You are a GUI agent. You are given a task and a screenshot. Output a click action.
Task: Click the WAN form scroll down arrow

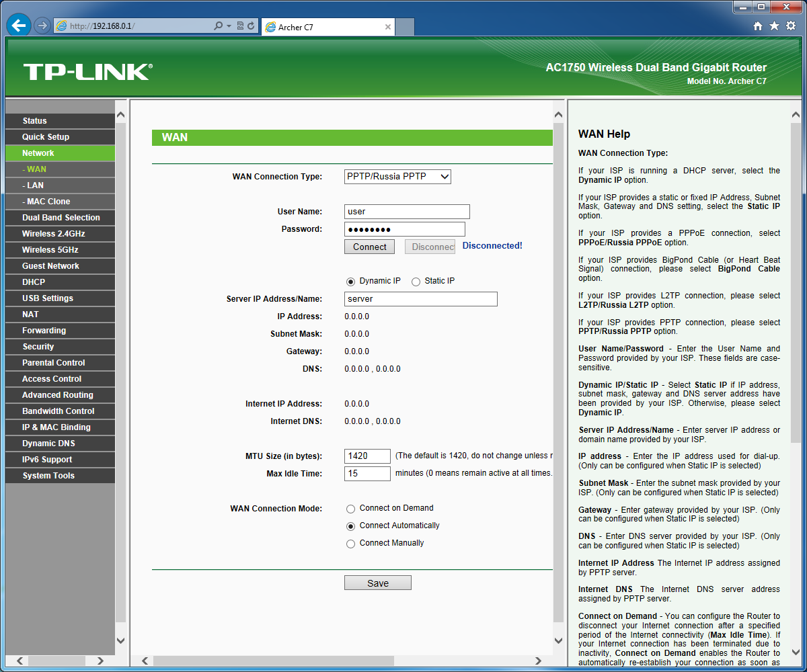click(558, 641)
